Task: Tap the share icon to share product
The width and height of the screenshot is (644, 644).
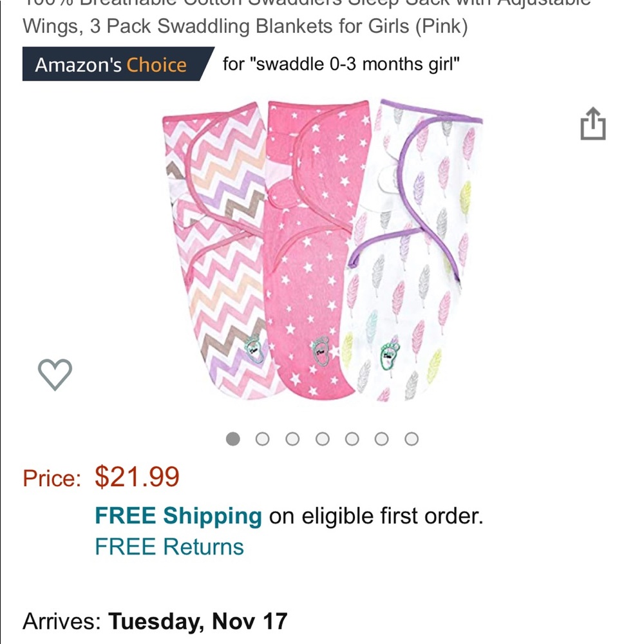Action: (x=594, y=124)
